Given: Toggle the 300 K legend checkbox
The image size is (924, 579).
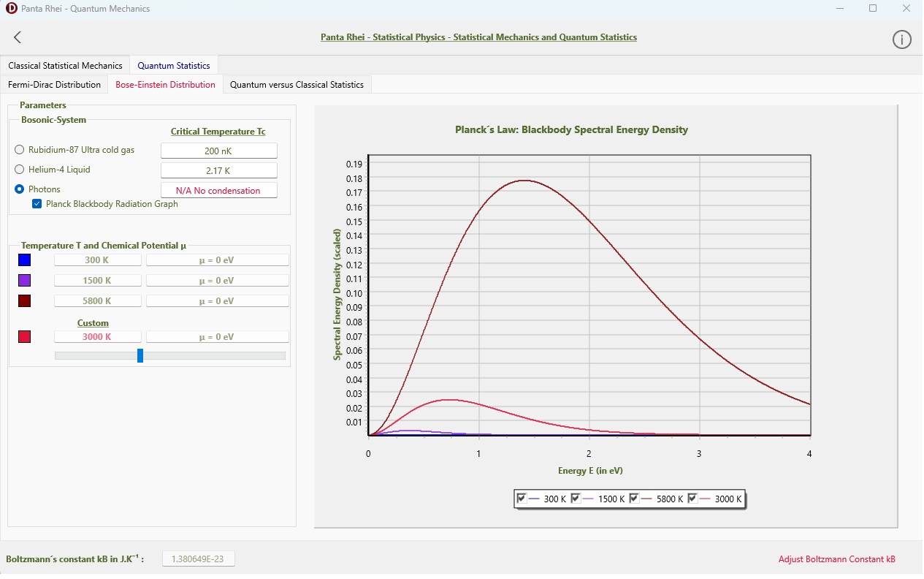Looking at the screenshot, I should click(522, 499).
